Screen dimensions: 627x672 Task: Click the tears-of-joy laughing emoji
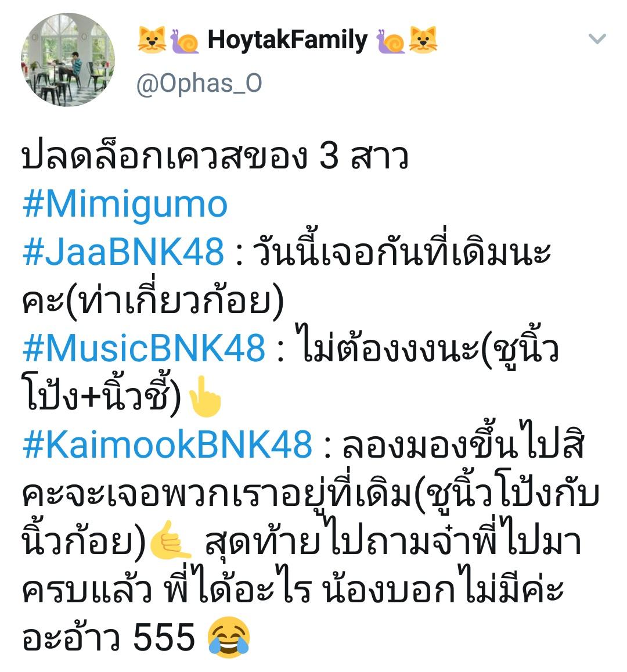229,637
